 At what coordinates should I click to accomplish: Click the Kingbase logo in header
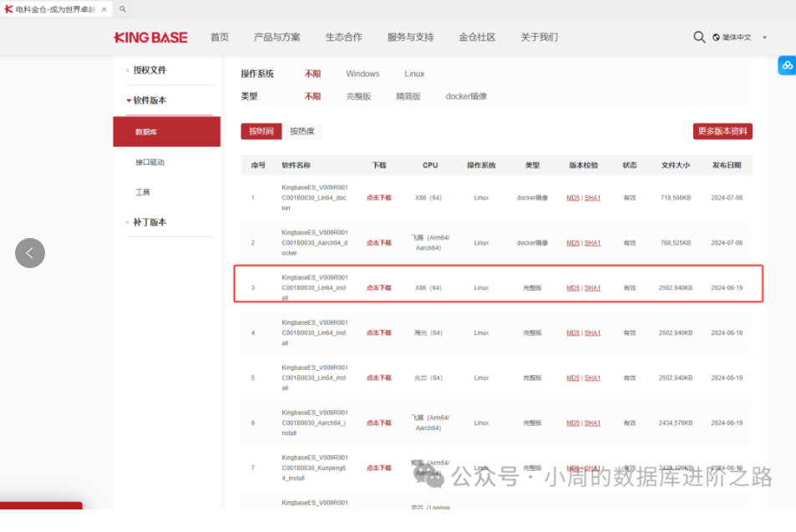[x=150, y=38]
